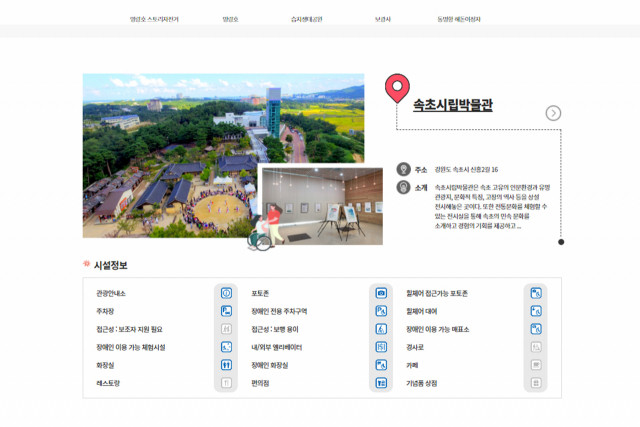
Task: Click the 장애인 전용 주차구역 label
Action: pyautogui.click(x=279, y=311)
